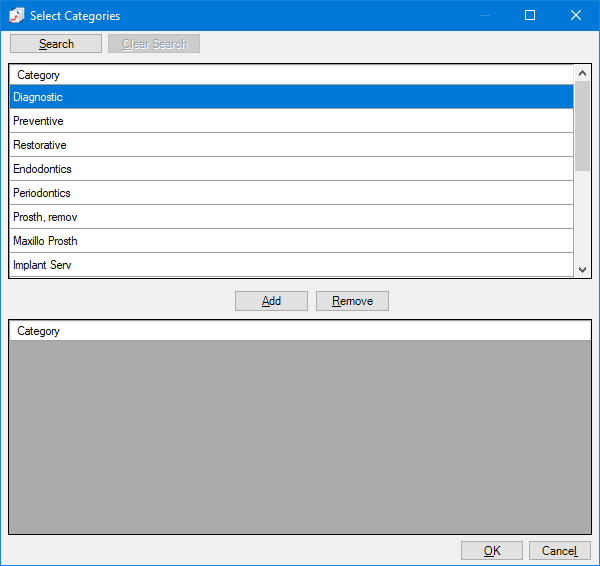600x566 pixels.
Task: Click the Select Categories window icon
Action: (x=17, y=16)
